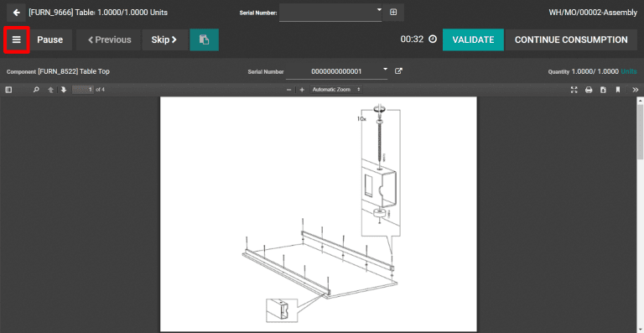Click the PDF find magnifier icon
The width and height of the screenshot is (644, 333).
(36, 90)
